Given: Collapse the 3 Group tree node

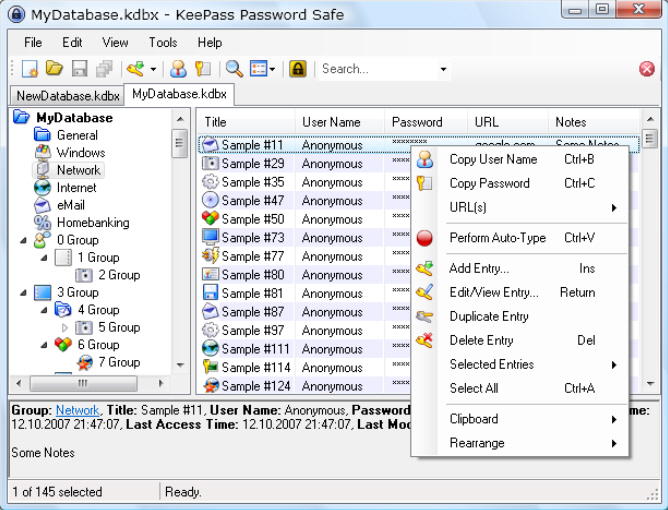Looking at the screenshot, I should [x=23, y=293].
